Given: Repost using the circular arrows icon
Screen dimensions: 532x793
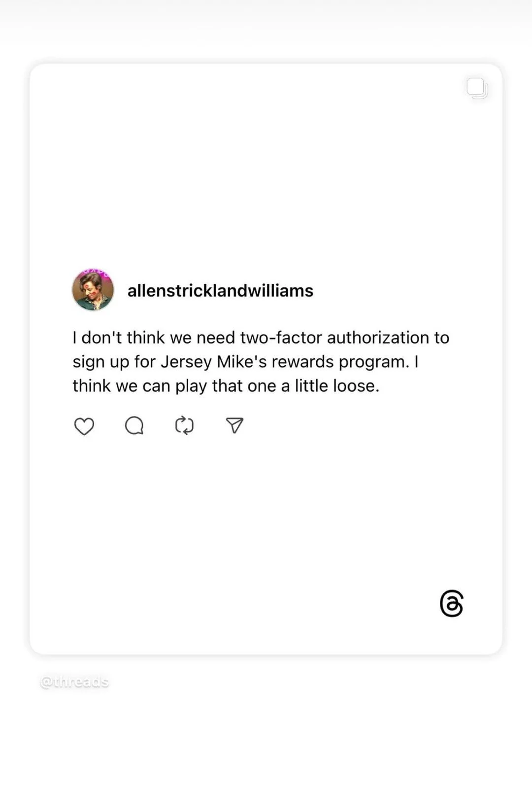Looking at the screenshot, I should [x=185, y=425].
